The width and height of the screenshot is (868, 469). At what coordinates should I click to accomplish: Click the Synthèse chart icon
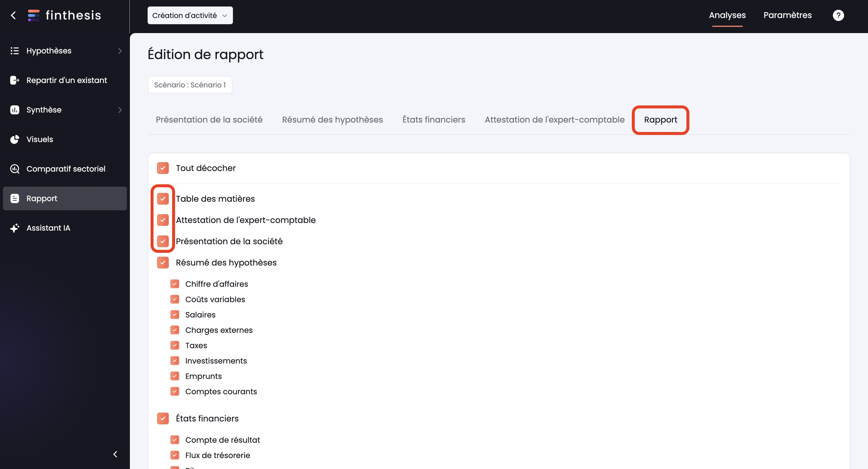(x=14, y=110)
